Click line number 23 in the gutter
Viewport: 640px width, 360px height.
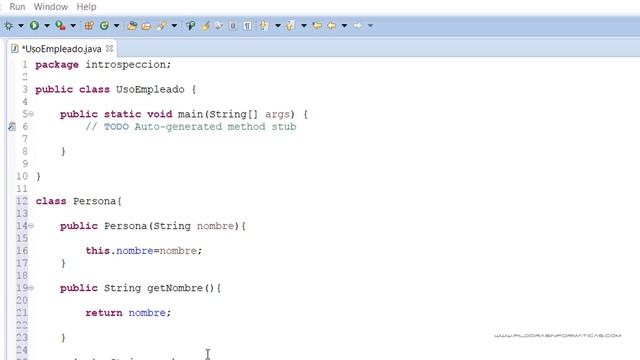pos(22,338)
